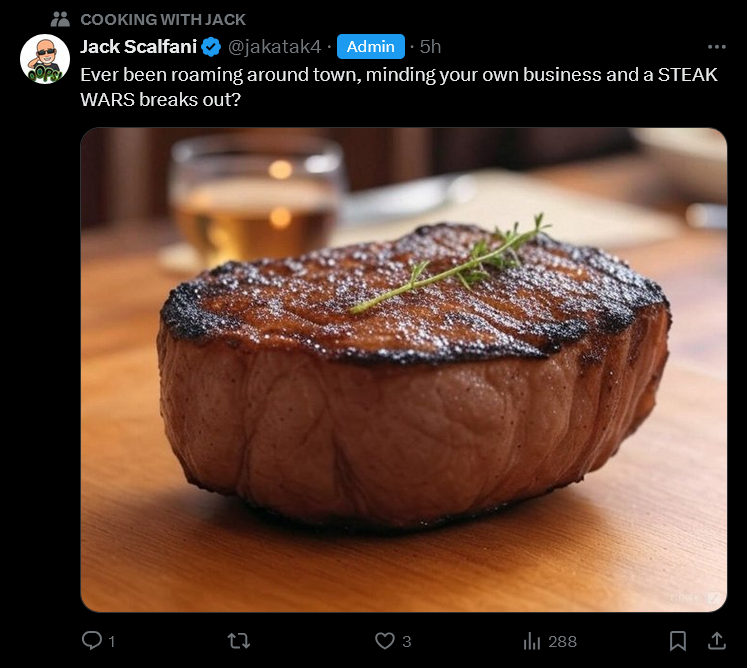The image size is (747, 668).
Task: Click the share upload icon
Action: pos(717,641)
